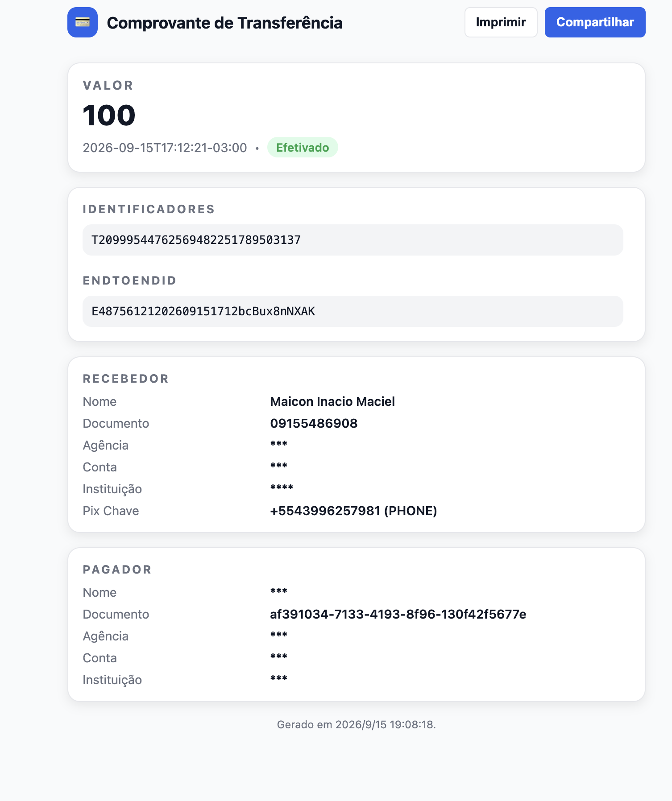Click the Pagador section heading
The image size is (672, 801).
click(117, 570)
